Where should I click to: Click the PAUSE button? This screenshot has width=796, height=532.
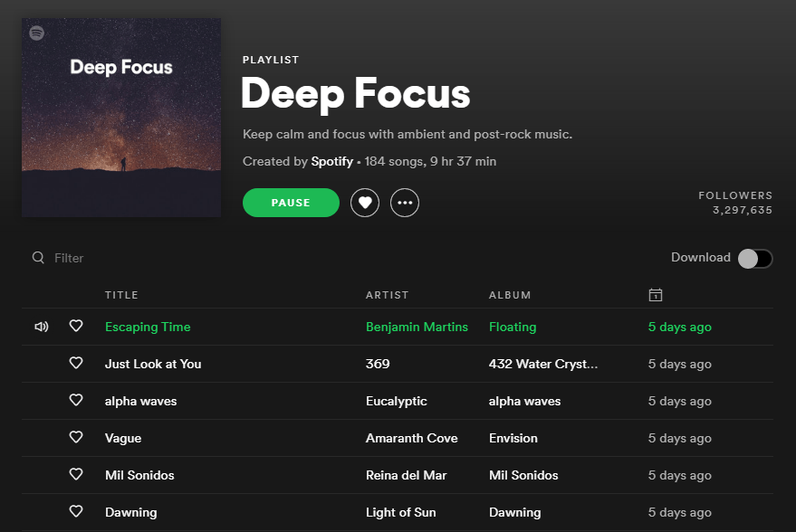point(291,202)
